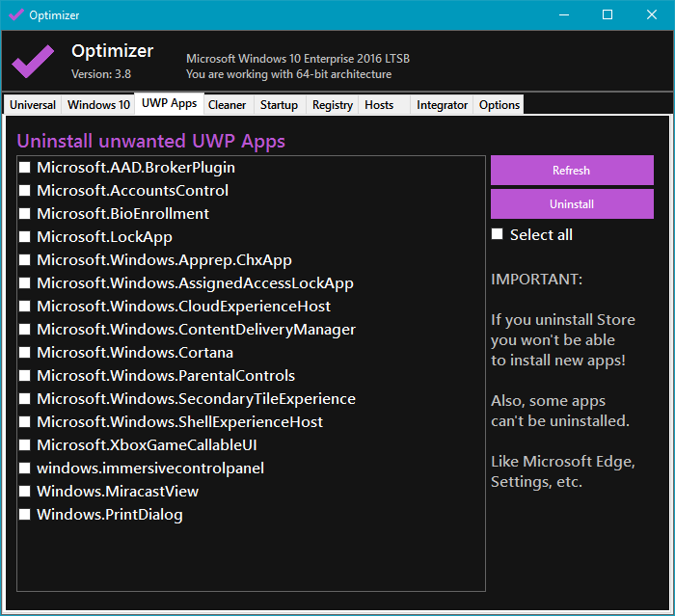Select the Integrator tab
The height and width of the screenshot is (616, 675).
point(443,105)
